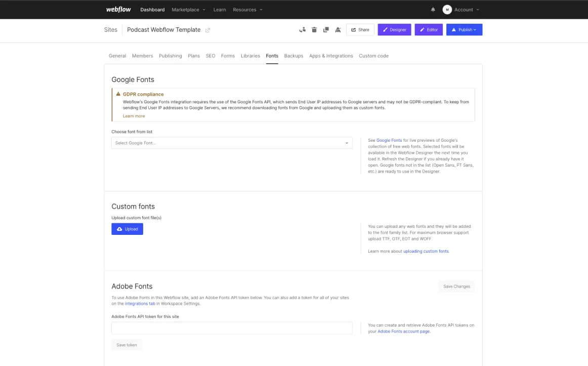Open the Account dropdown

click(467, 10)
